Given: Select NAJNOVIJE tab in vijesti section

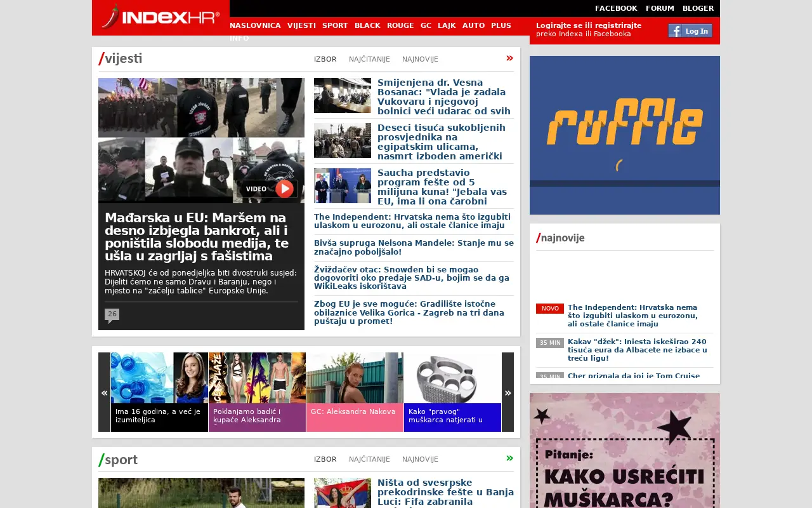Looking at the screenshot, I should coord(420,59).
